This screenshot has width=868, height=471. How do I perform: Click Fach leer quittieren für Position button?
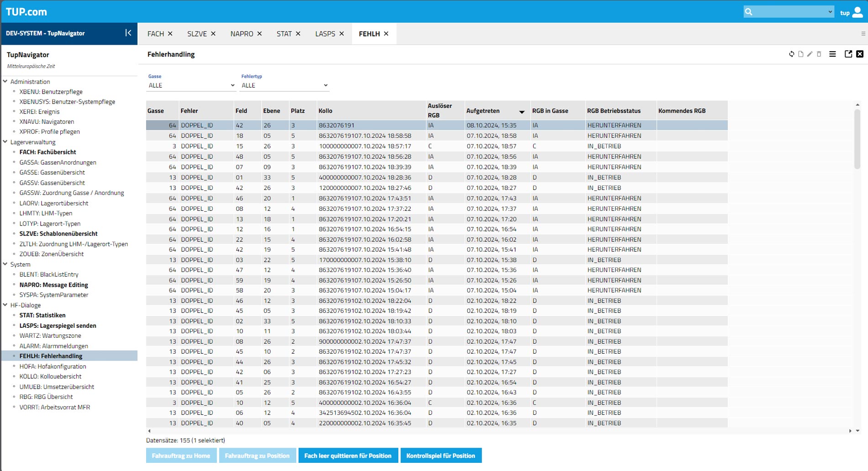click(348, 455)
